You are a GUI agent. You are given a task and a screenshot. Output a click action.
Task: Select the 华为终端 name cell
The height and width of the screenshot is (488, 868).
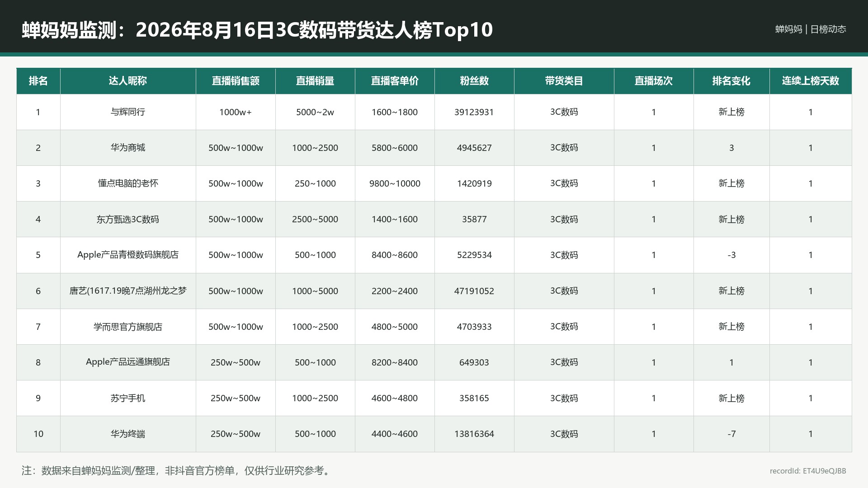(128, 434)
